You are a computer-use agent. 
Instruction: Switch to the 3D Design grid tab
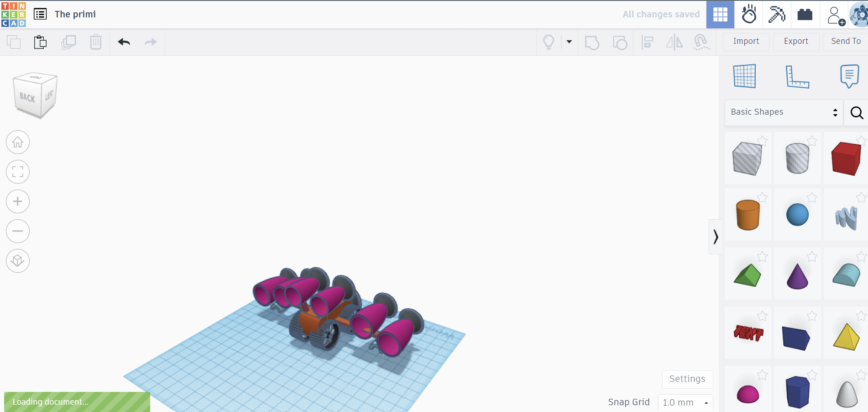[x=720, y=15]
